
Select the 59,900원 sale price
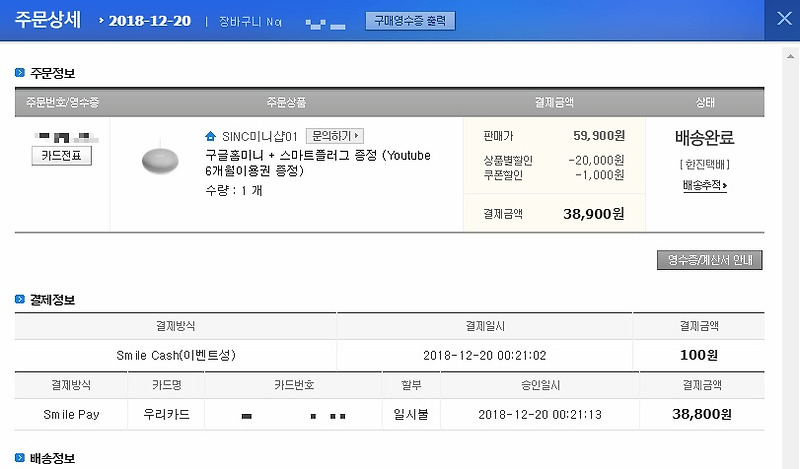click(x=598, y=136)
